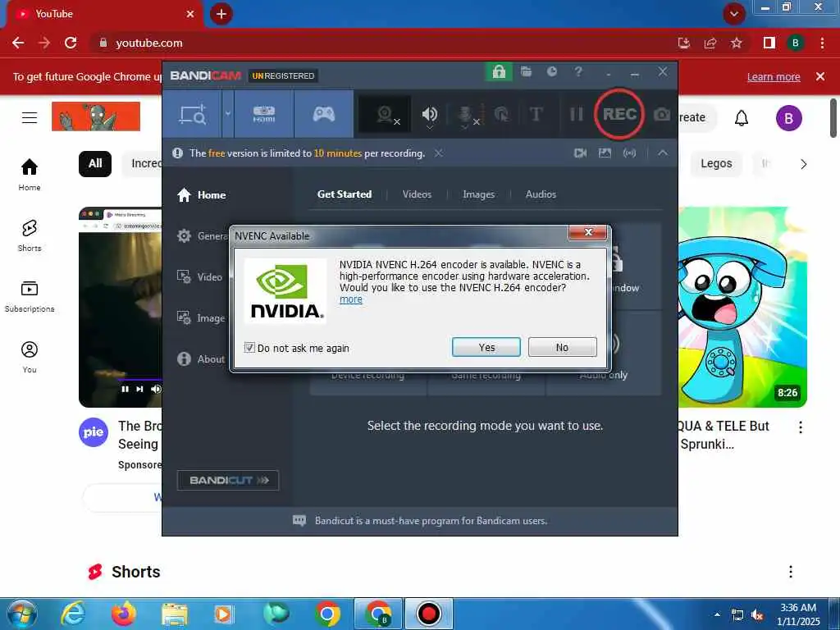The width and height of the screenshot is (840, 630).
Task: Bookmark this page with the star icon
Action: [x=737, y=43]
